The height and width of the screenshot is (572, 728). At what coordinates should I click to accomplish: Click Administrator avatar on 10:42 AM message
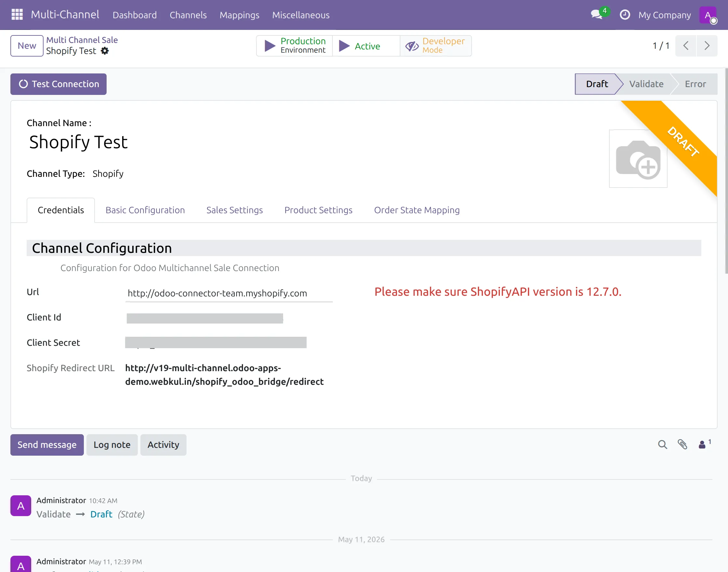click(x=21, y=506)
